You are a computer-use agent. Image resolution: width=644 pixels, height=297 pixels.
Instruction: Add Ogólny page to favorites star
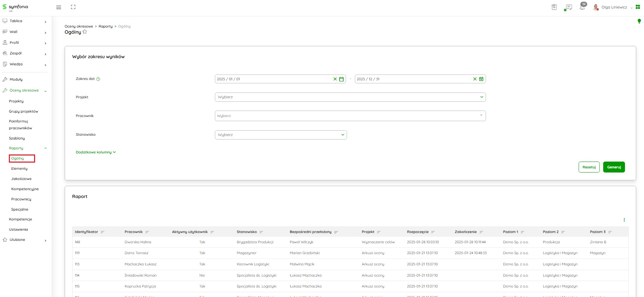(x=85, y=32)
